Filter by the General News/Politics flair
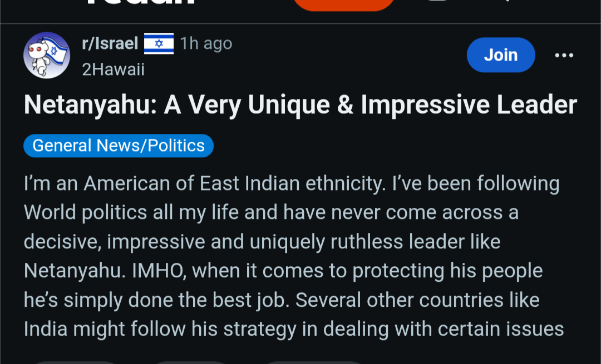 coord(119,146)
